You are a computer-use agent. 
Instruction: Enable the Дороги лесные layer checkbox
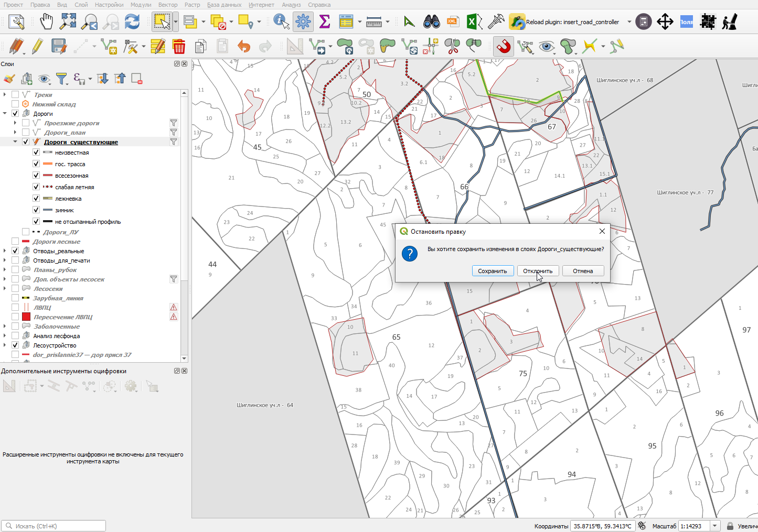click(15, 242)
